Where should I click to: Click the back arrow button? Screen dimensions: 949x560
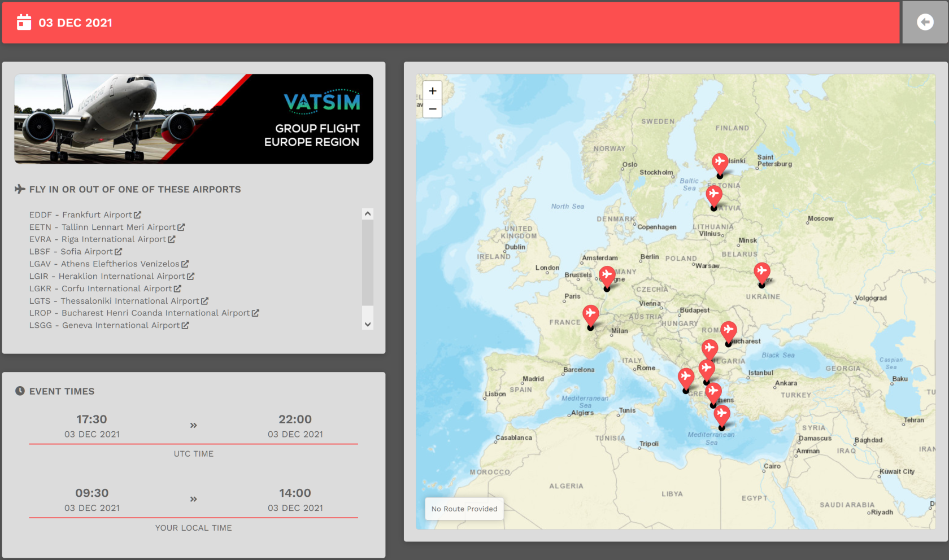[925, 22]
